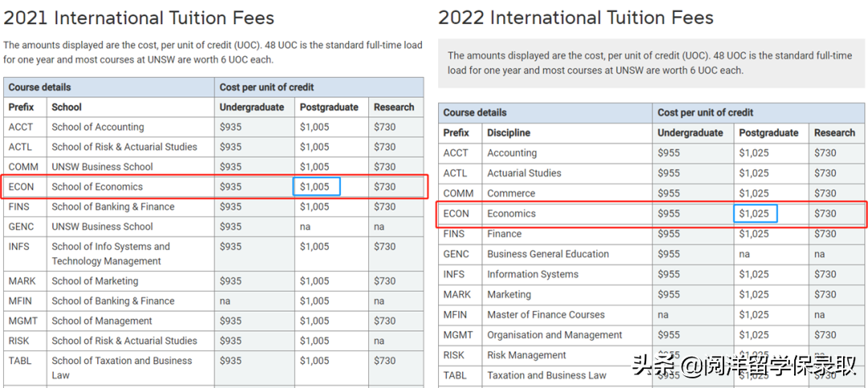Select Business General Education in 2022 table
Viewport: 868px width, 388px height.
tap(548, 254)
